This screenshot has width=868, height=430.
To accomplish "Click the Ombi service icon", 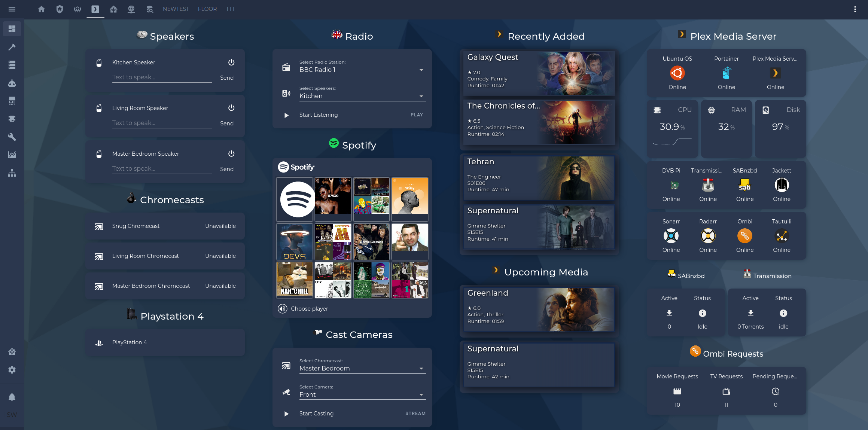I will coord(744,236).
